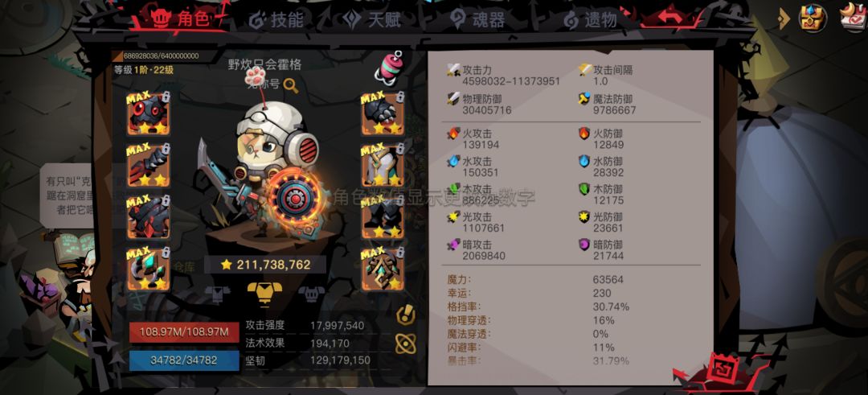Viewport: 868px width, 395px height.
Task: Click the red back arrow button
Action: click(669, 16)
